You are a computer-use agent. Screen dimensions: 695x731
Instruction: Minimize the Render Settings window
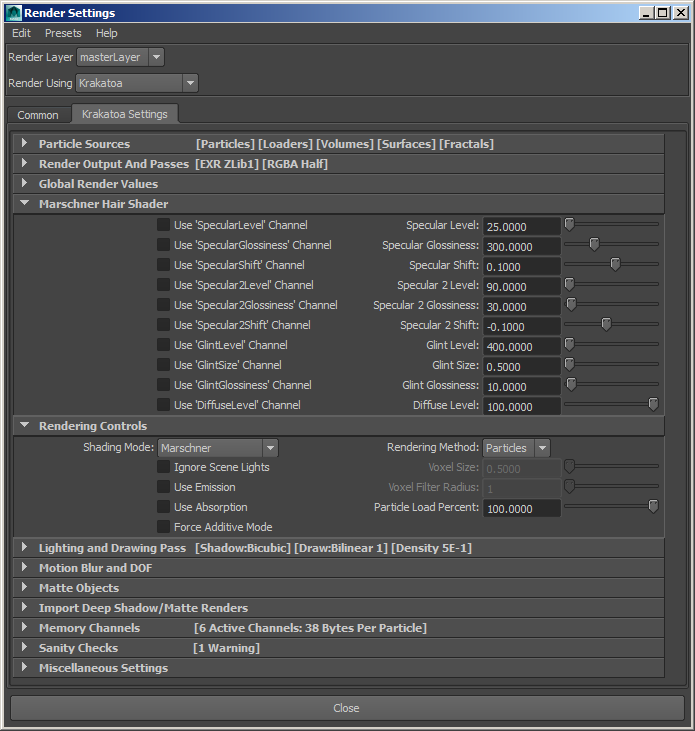pos(646,13)
